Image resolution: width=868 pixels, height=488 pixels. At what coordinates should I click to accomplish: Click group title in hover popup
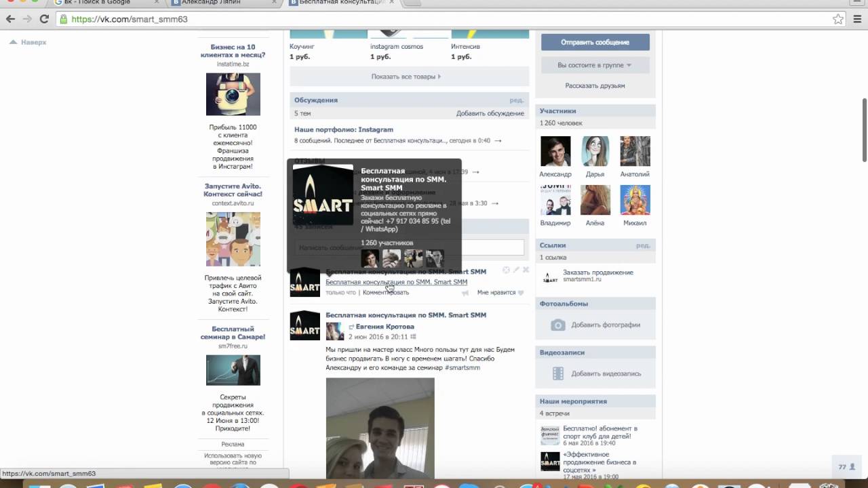point(403,179)
